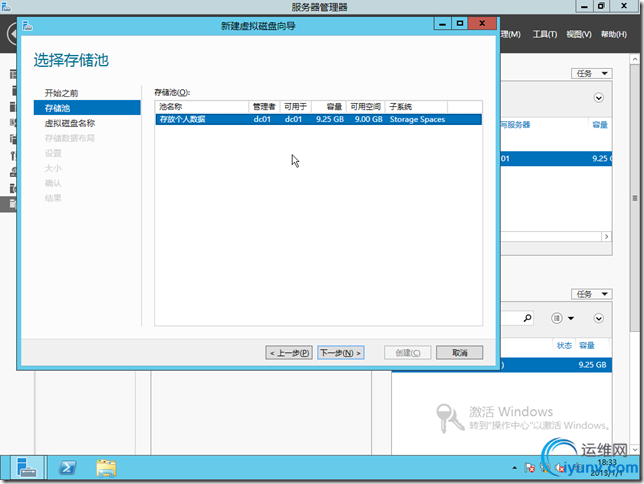
Task: Show hidden tray icons arrow
Action: click(514, 468)
